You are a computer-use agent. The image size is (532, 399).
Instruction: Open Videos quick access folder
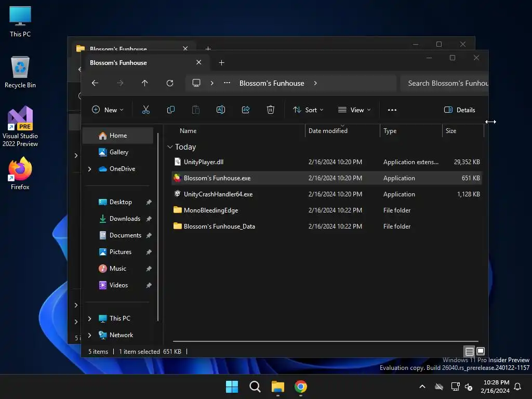pos(118,285)
